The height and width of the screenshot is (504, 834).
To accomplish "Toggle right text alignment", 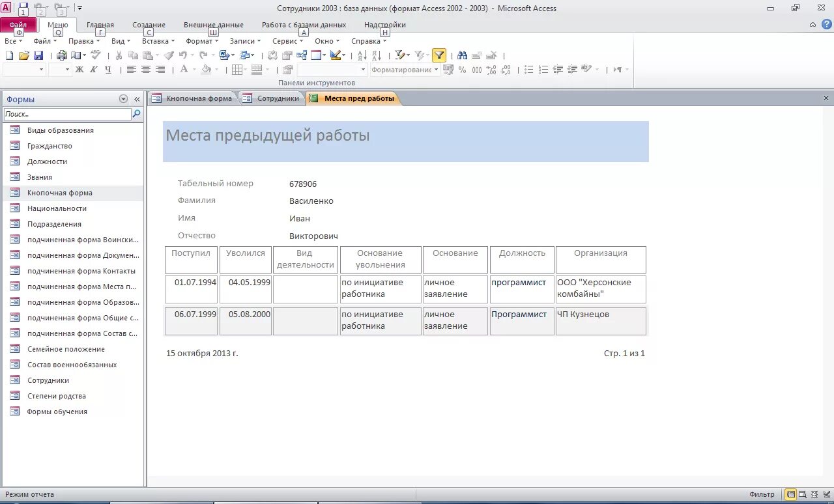I will click(x=160, y=70).
